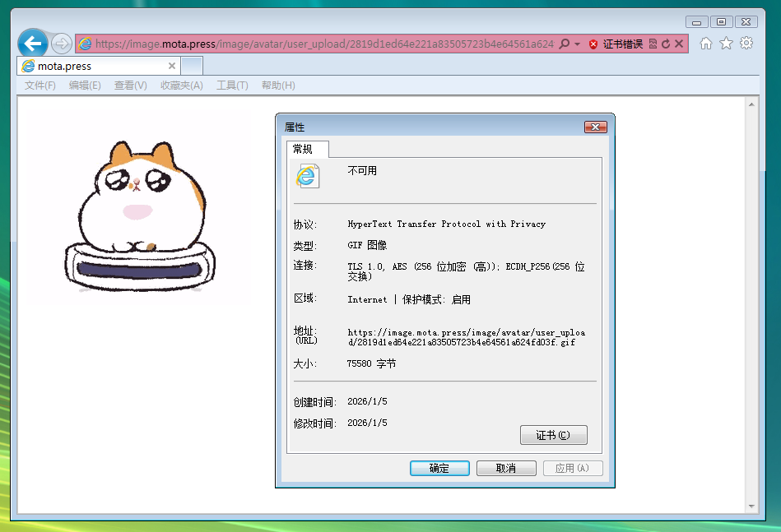This screenshot has width=781, height=532.
Task: Go to the Home page icon
Action: (705, 44)
